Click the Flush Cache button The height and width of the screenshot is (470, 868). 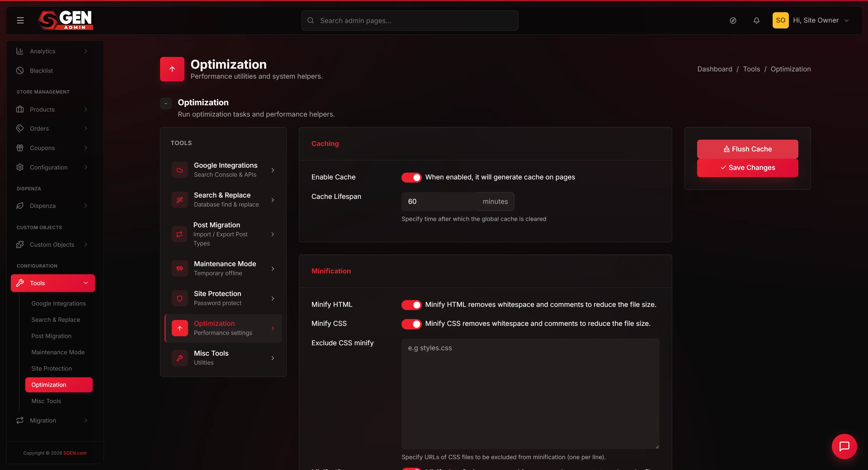pos(747,149)
